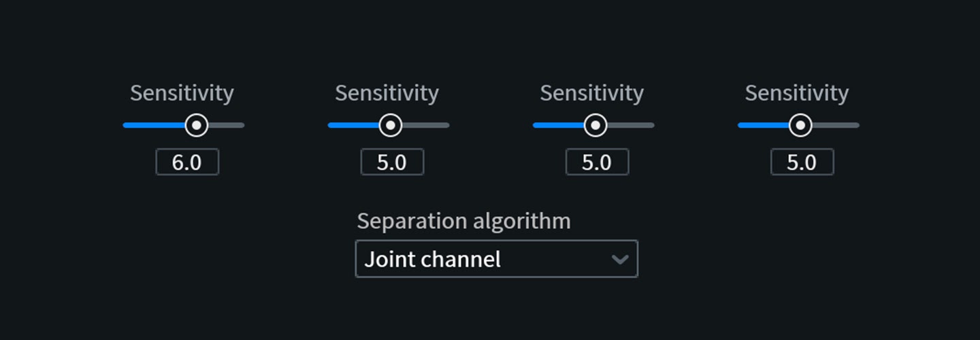Select the second Sensitivity's 5.0 value box

tap(392, 163)
